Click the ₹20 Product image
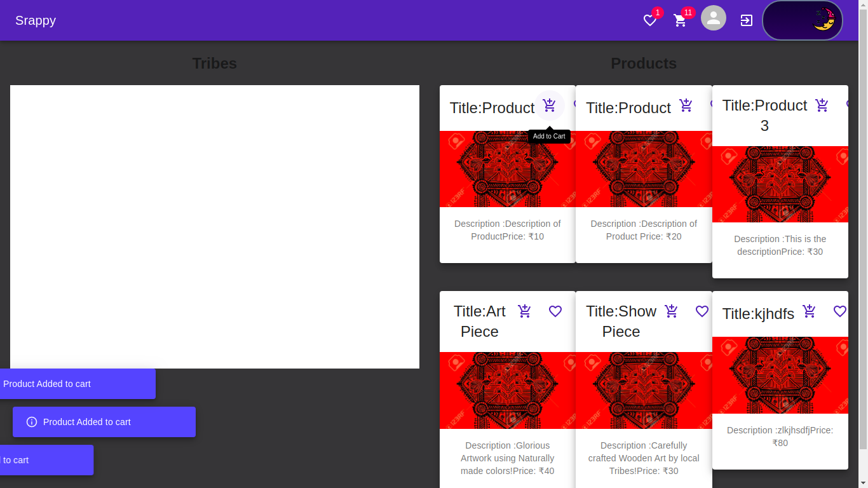This screenshot has width=868, height=488. [644, 169]
